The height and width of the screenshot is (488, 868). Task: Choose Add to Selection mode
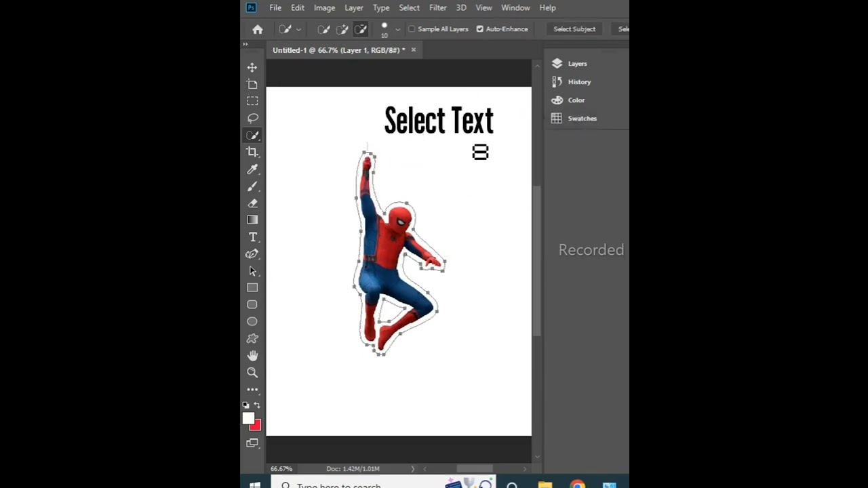[x=342, y=29]
